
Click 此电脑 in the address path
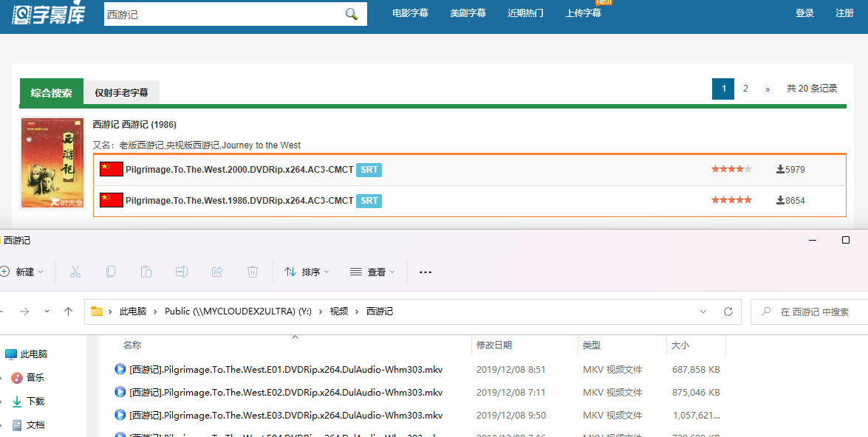[x=133, y=312]
